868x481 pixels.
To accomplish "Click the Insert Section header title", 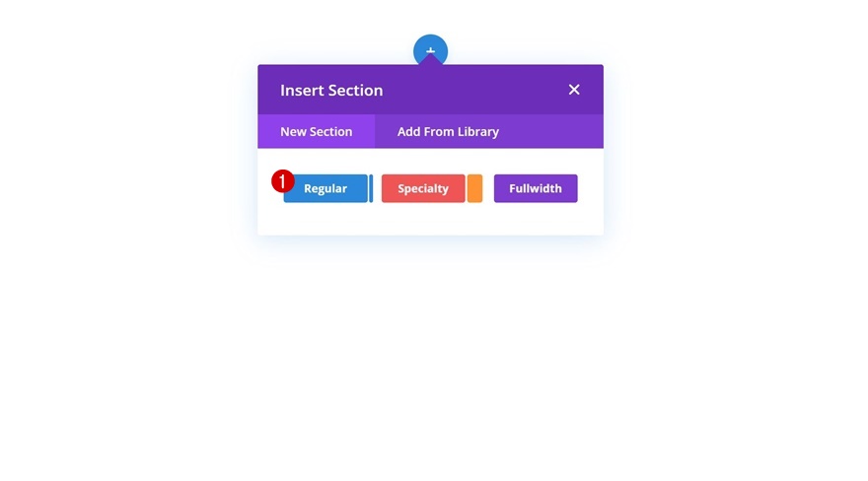I will pyautogui.click(x=331, y=90).
